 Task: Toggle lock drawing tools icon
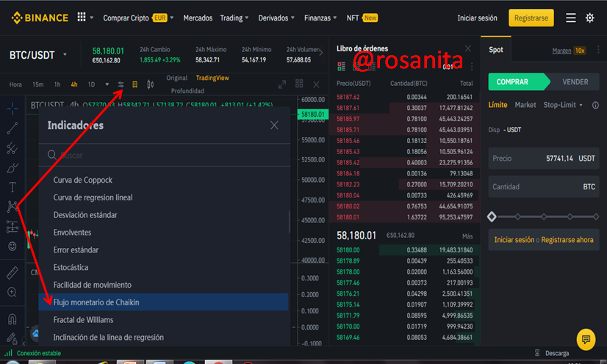12,338
